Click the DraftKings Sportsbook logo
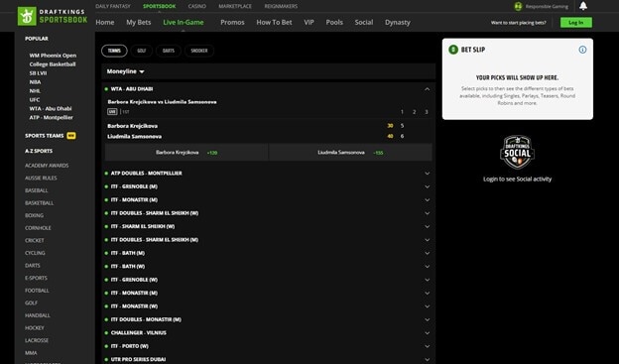This screenshot has width=619, height=364. pos(53,16)
